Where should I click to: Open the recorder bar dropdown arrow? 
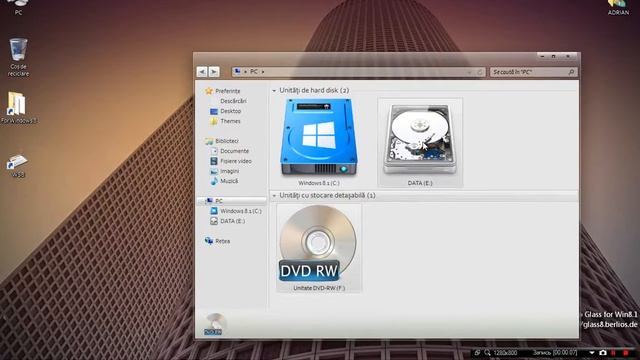tap(592, 353)
